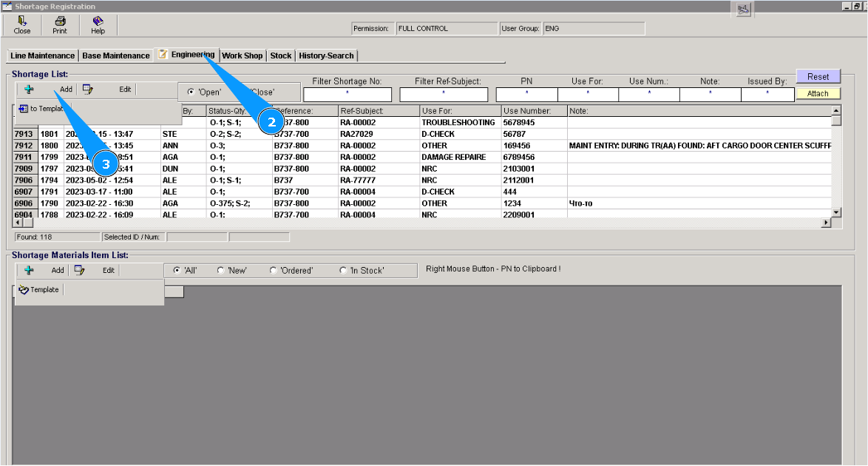Click the green plus icon in Materials Item List
The image size is (868, 466).
pyautogui.click(x=29, y=270)
